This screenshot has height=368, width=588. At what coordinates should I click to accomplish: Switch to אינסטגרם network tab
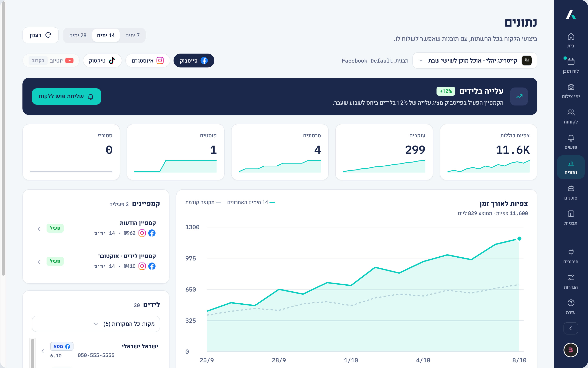click(x=147, y=61)
